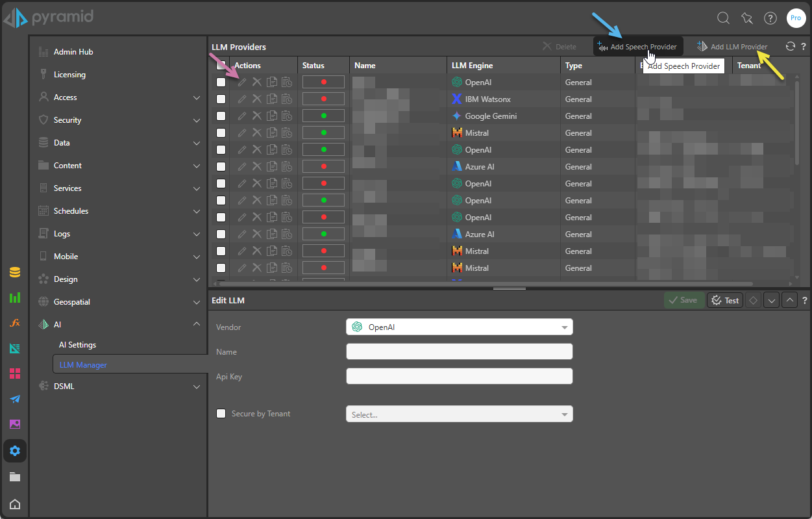Click the Test button in Edit LLM
Screen dimensions: 812x519
[x=724, y=300]
